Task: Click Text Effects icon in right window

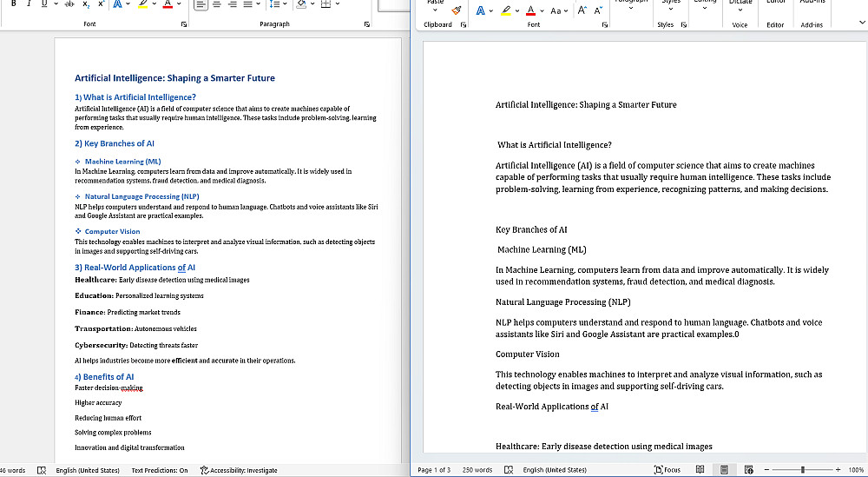Action: pyautogui.click(x=481, y=10)
